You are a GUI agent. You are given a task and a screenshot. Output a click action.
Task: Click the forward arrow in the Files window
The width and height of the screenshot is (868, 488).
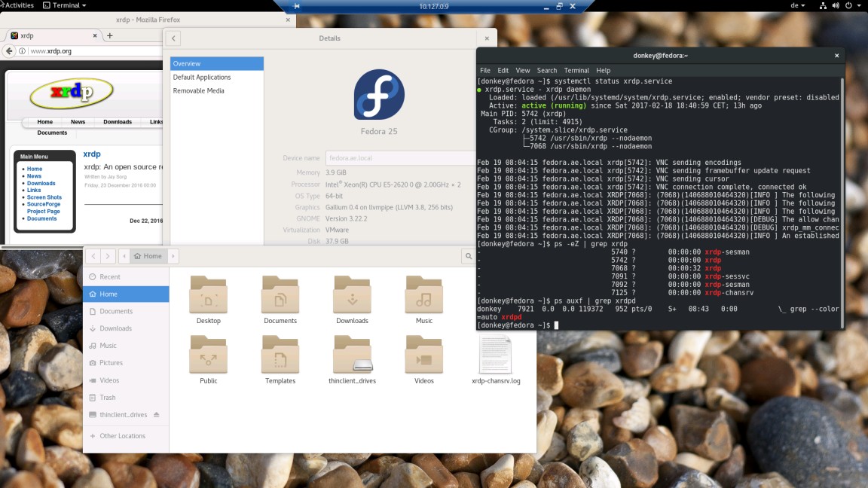click(x=108, y=256)
